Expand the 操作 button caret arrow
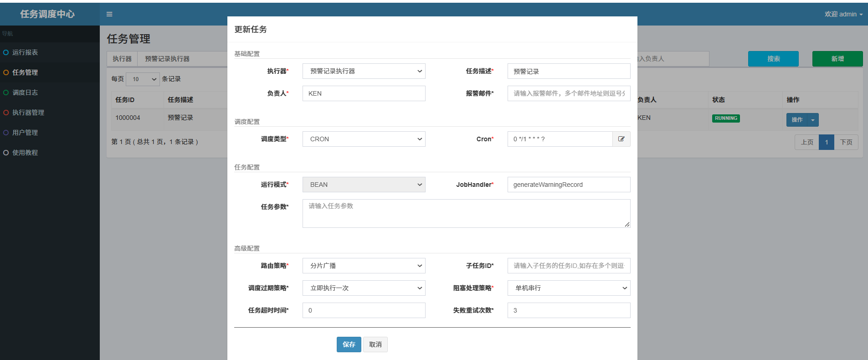The width and height of the screenshot is (868, 360). coord(813,120)
